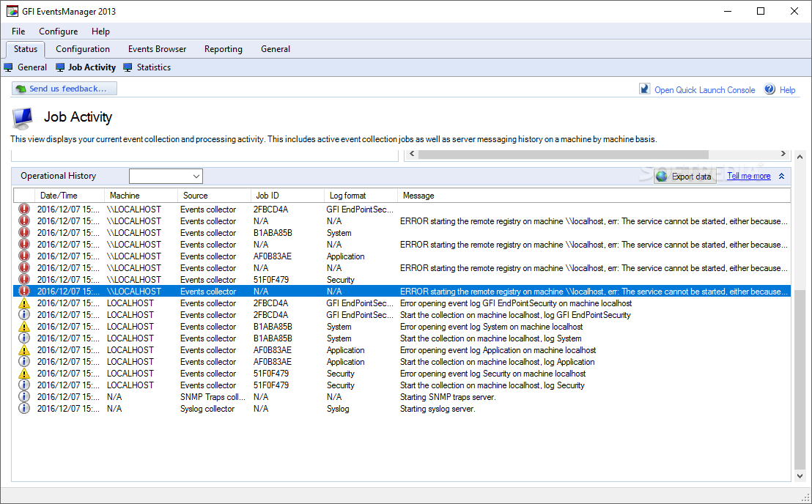
Task: Click warning icon for 'Error opening event log Application'
Action: pyautogui.click(x=24, y=350)
